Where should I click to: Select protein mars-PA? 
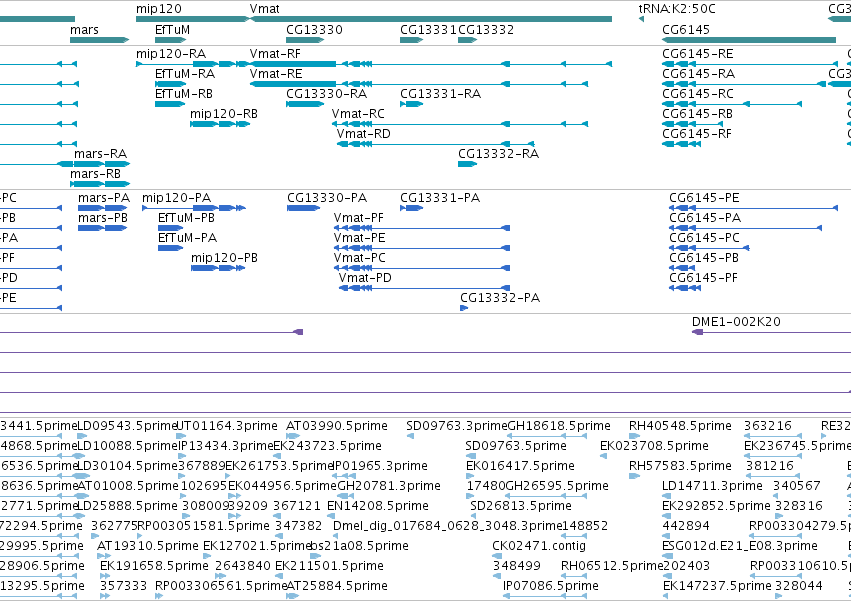[104, 198]
